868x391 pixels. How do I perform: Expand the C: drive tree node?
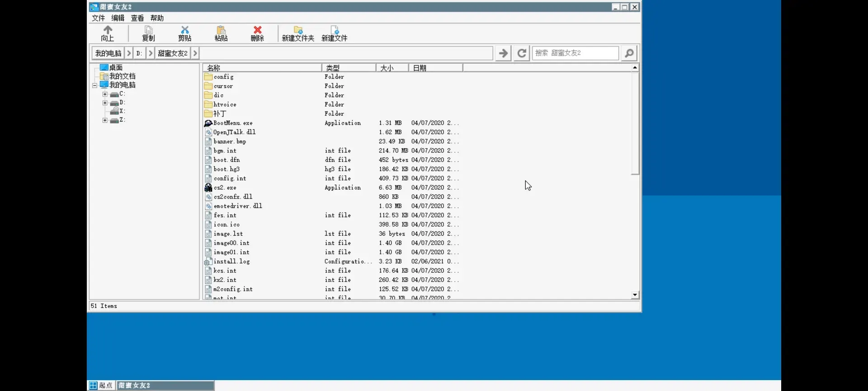click(105, 94)
